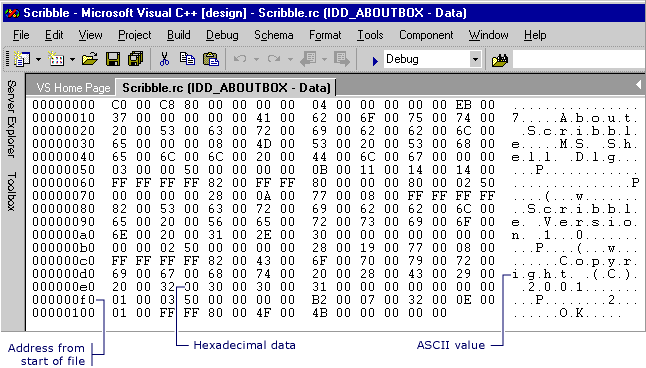646x368 pixels.
Task: Open the Component menu
Action: point(426,35)
